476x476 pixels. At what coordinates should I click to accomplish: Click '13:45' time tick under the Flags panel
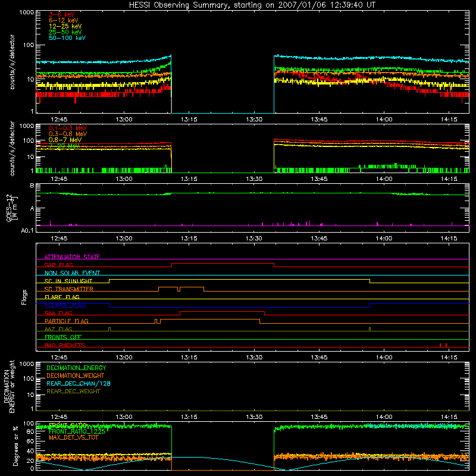click(319, 358)
